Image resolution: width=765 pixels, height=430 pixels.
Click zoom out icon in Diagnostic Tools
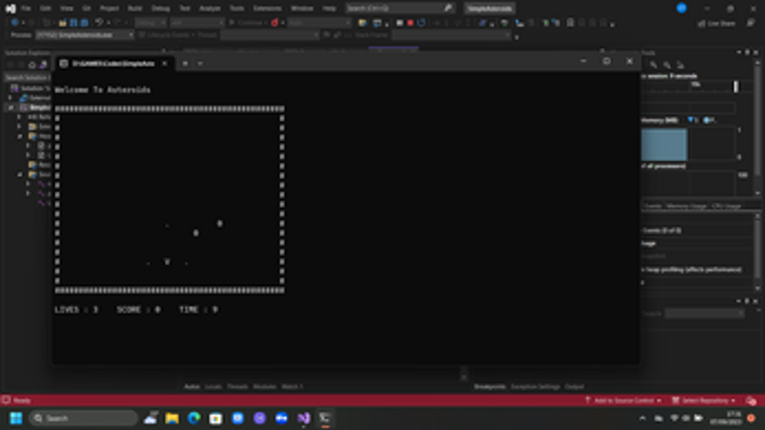point(667,65)
